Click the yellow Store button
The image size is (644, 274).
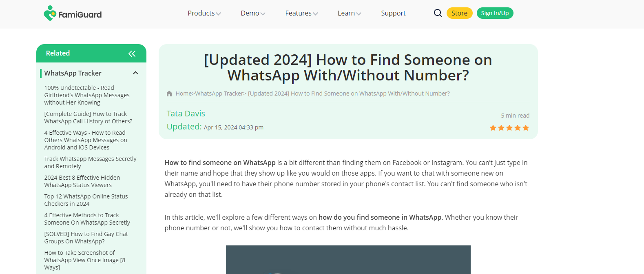(x=459, y=13)
